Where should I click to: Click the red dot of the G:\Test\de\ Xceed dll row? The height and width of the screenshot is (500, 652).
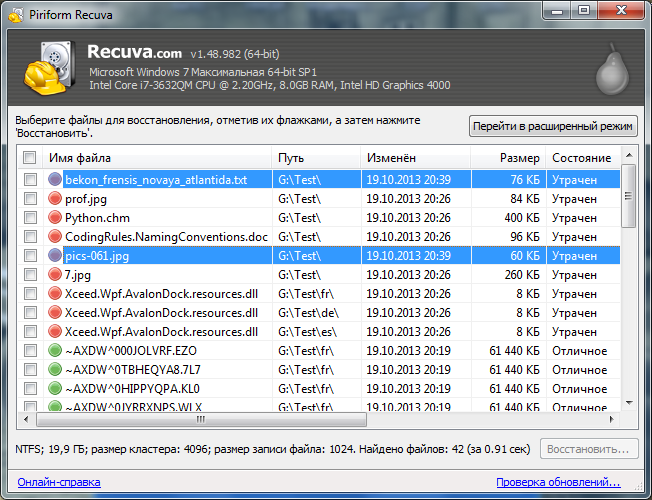55,312
